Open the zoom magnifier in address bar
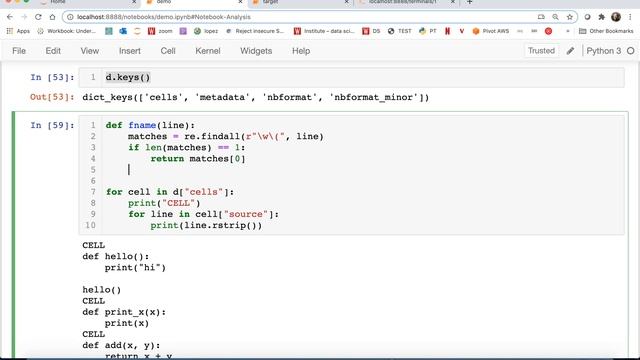640x360 pixels. (x=556, y=17)
